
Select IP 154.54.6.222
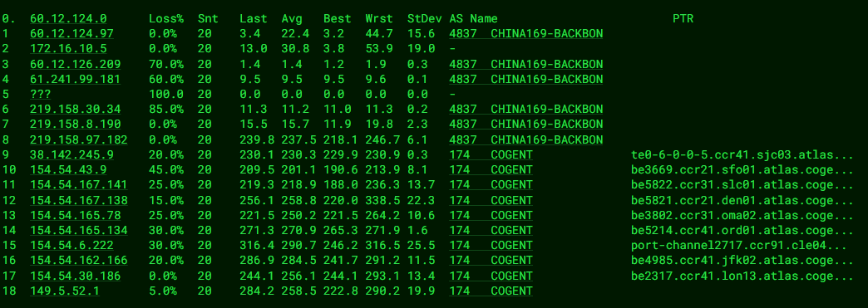pos(72,246)
